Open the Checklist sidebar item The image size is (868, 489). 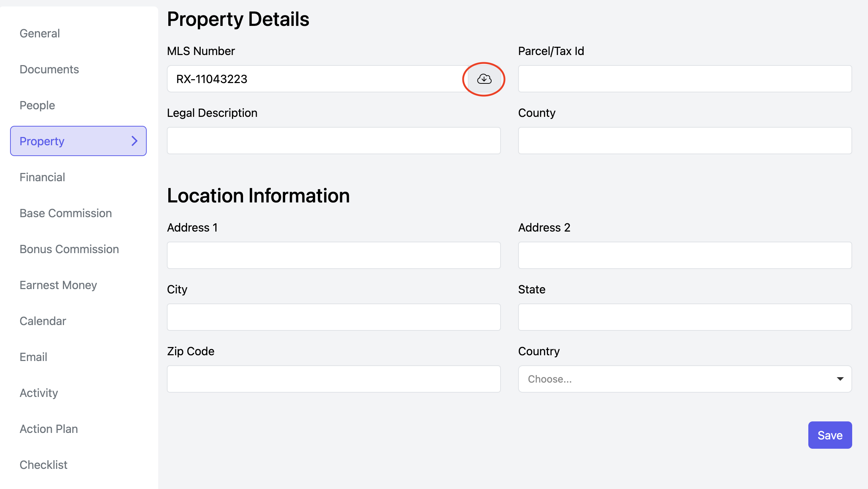point(44,465)
